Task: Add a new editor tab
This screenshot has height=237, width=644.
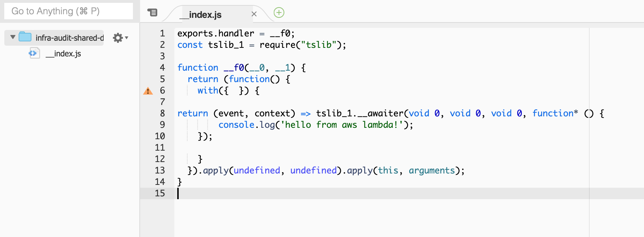Action: (279, 12)
